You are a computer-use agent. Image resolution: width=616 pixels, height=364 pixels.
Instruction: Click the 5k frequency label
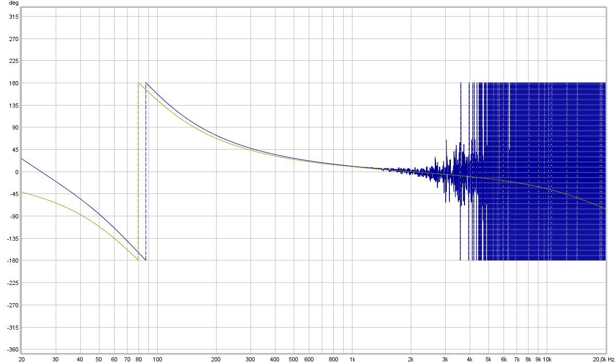488,359
